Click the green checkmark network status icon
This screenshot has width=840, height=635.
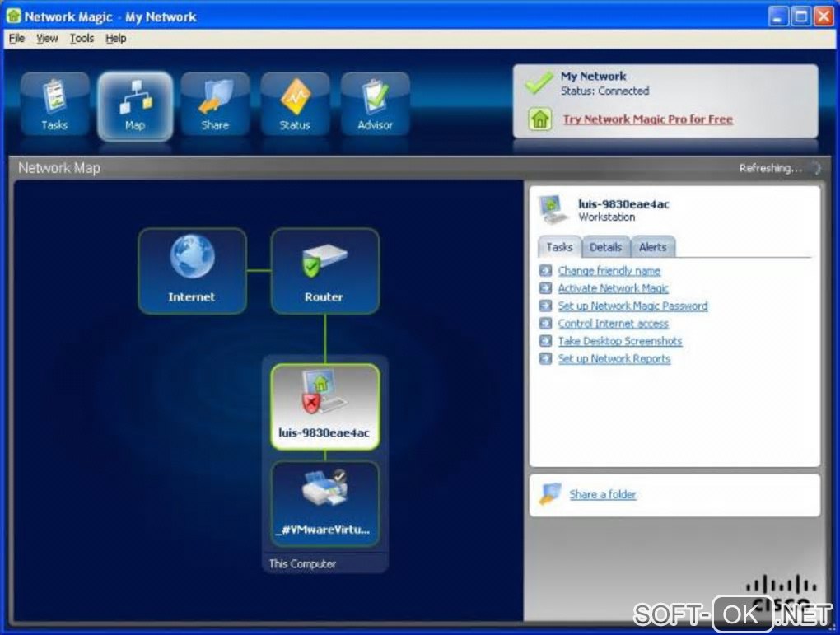pos(539,83)
